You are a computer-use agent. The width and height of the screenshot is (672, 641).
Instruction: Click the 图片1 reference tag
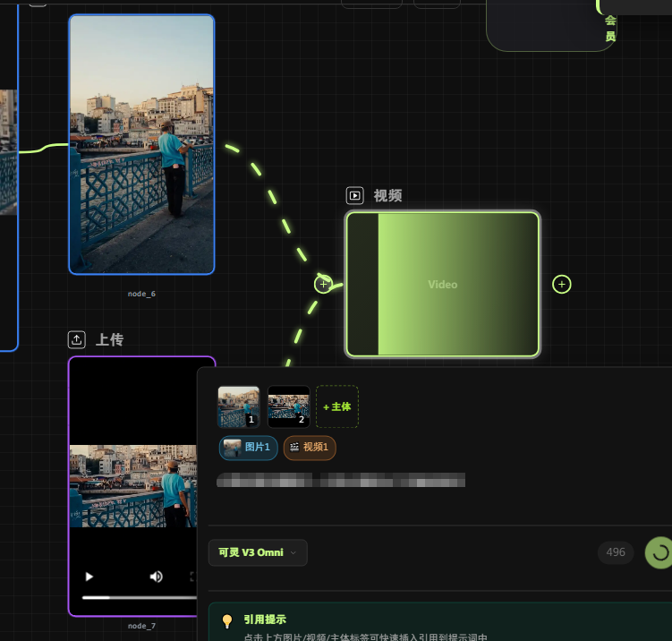[248, 448]
